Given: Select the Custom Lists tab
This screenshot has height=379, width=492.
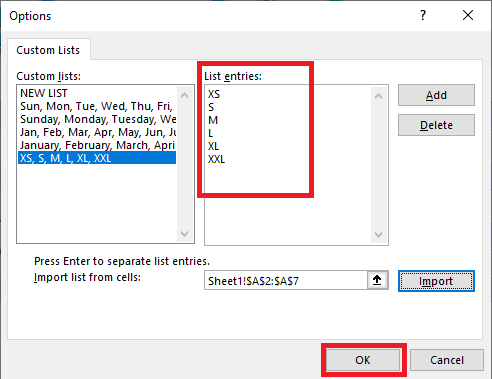Looking at the screenshot, I should coord(48,50).
